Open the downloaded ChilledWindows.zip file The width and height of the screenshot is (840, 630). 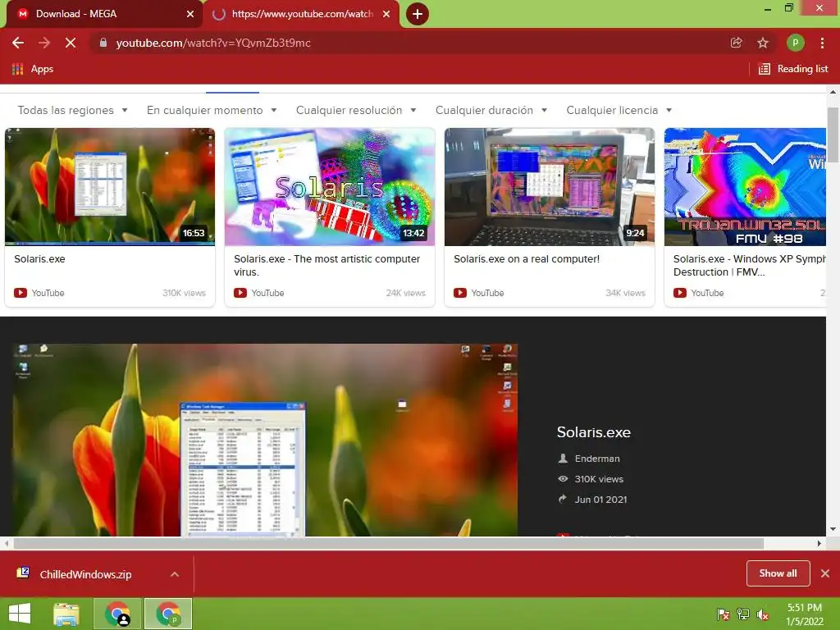(85, 574)
